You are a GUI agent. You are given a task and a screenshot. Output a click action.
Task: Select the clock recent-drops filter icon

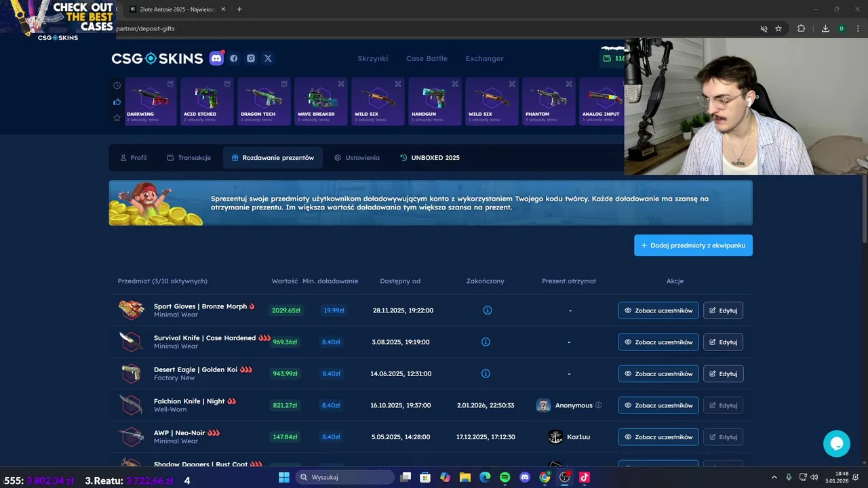coord(117,85)
